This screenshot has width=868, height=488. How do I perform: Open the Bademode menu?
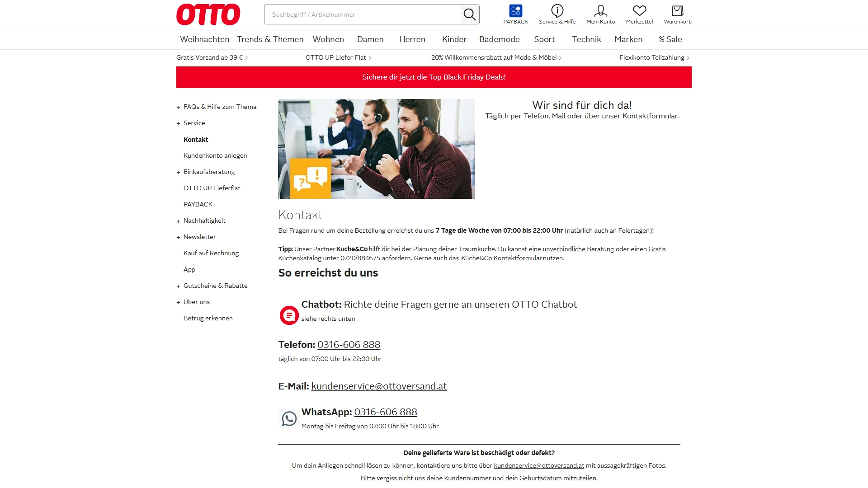click(x=500, y=39)
